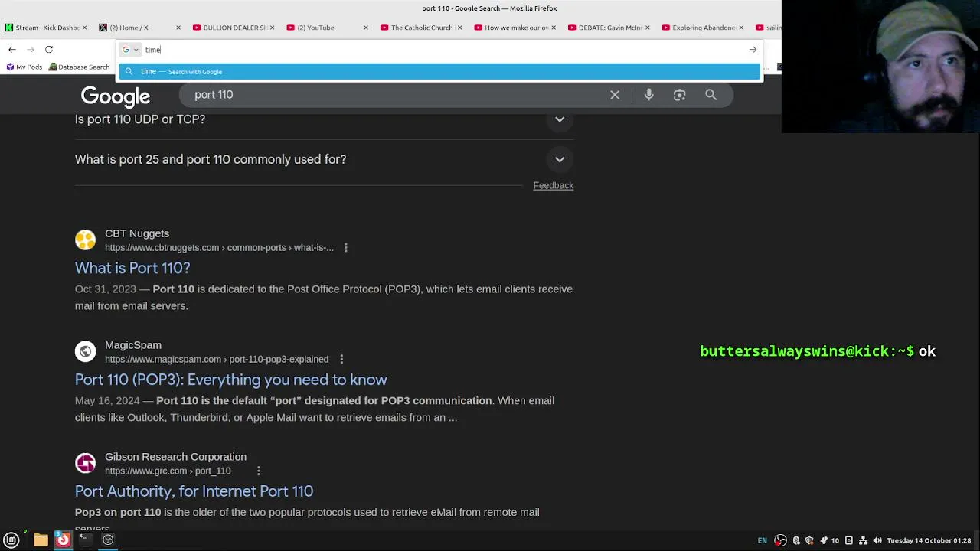Close The Catholic Church tab
Screen dimensions: 980x551
point(459,28)
